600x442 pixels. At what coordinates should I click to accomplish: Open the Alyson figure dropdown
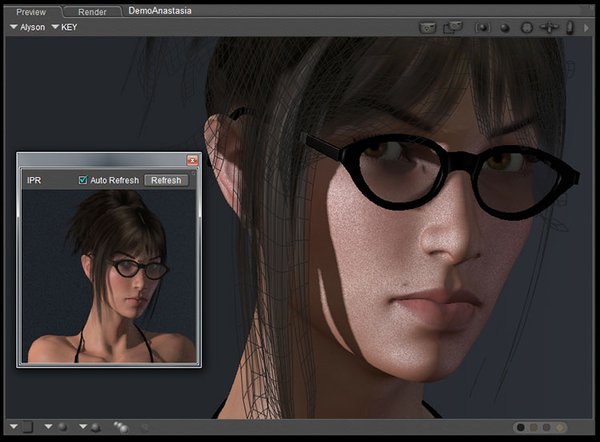tap(28, 27)
